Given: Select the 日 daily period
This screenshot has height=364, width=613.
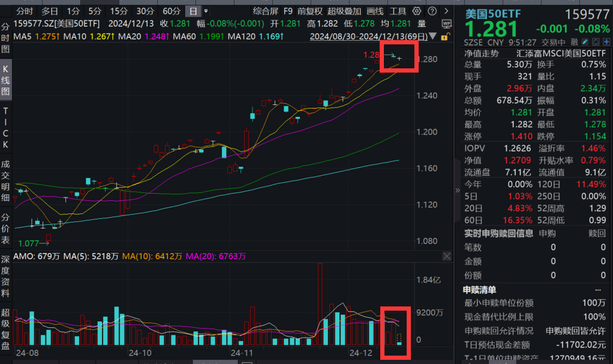Looking at the screenshot, I should tap(193, 11).
